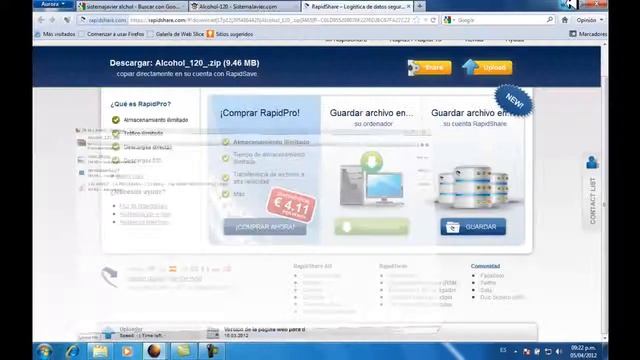Open a new browser tab
The width and height of the screenshot is (640, 360).
[x=420, y=6]
